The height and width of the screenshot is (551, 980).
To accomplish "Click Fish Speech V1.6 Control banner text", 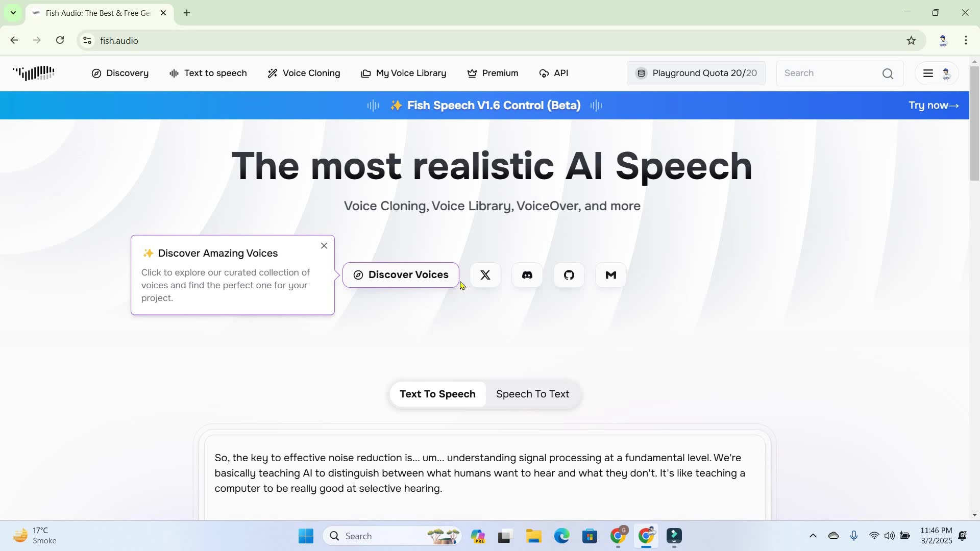I will click(x=494, y=106).
